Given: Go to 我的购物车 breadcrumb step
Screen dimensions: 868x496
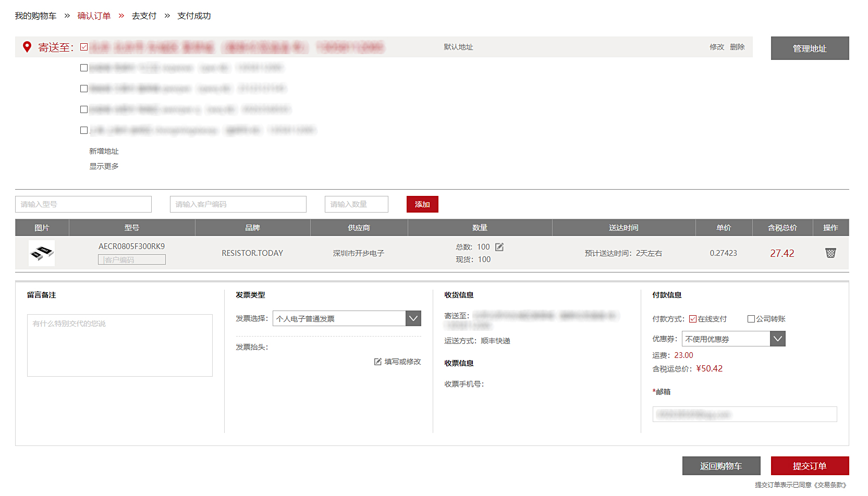Looking at the screenshot, I should (35, 16).
